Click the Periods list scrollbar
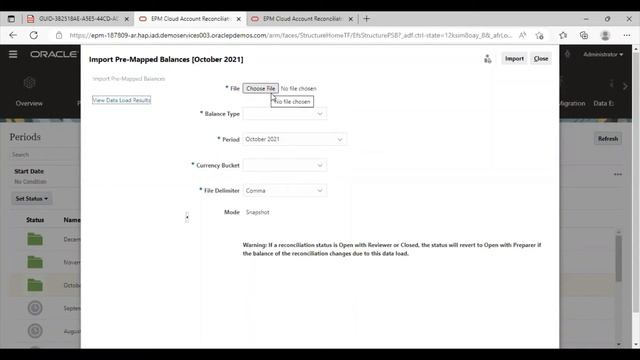Viewport: 640px width, 360px height. 619,258
